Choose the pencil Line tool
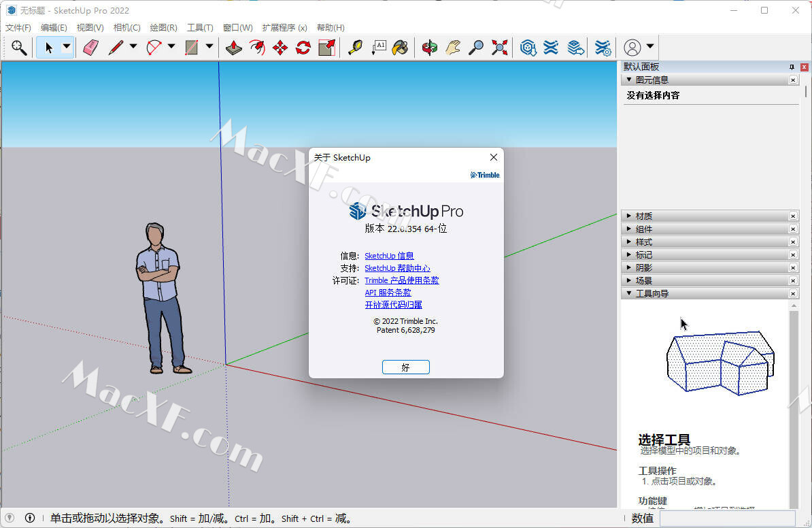 click(x=116, y=48)
